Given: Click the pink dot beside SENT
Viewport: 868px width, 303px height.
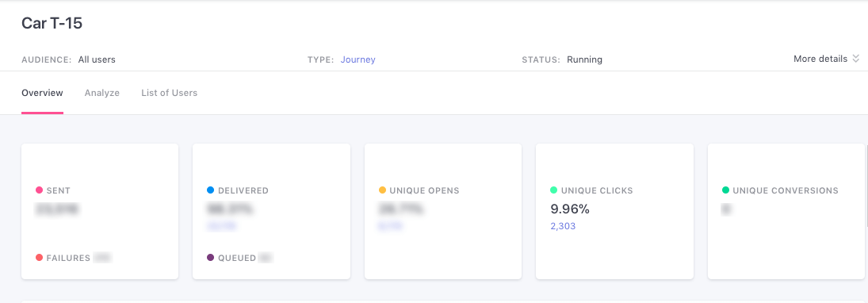Looking at the screenshot, I should pos(40,190).
